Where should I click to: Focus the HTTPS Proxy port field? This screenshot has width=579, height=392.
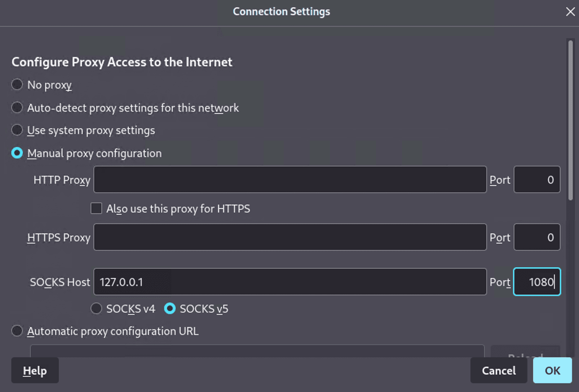(x=537, y=237)
